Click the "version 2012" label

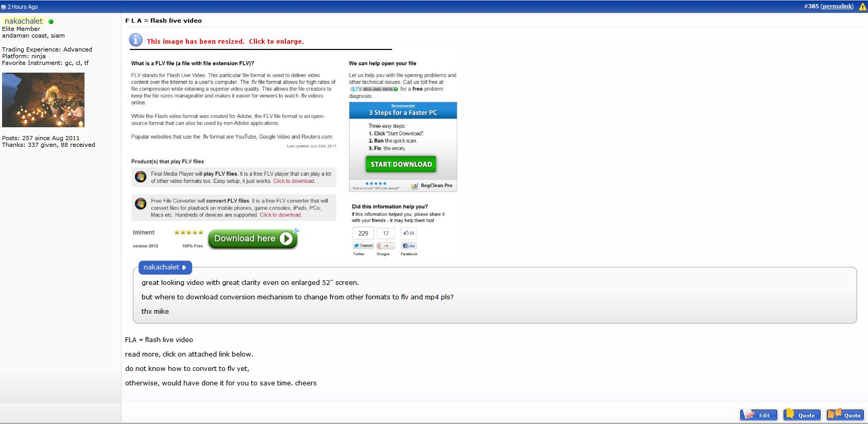pyautogui.click(x=145, y=246)
